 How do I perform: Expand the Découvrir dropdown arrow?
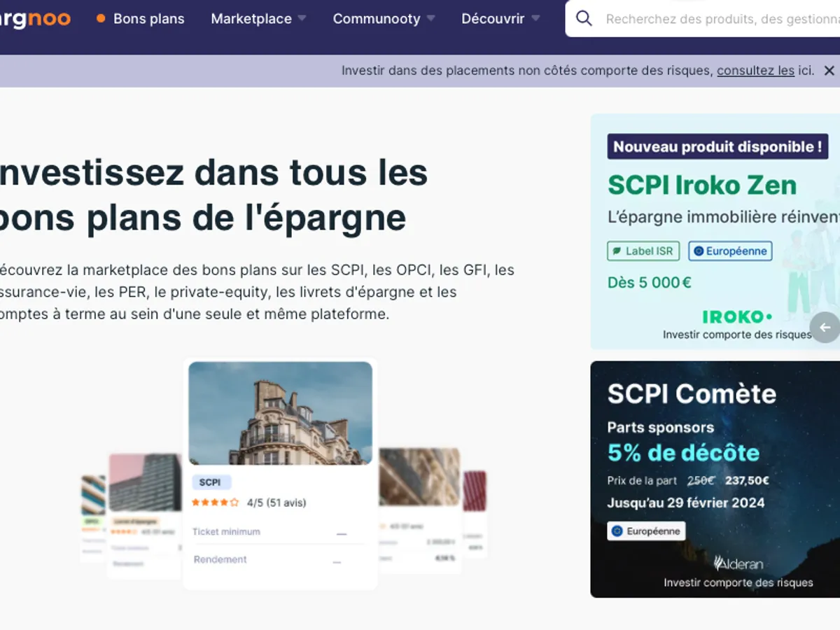point(535,19)
